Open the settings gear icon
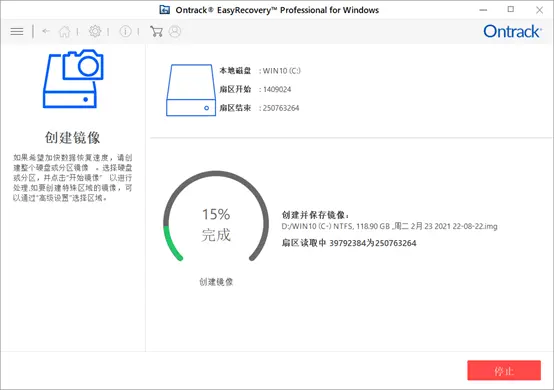This screenshot has height=390, width=554. 95,31
